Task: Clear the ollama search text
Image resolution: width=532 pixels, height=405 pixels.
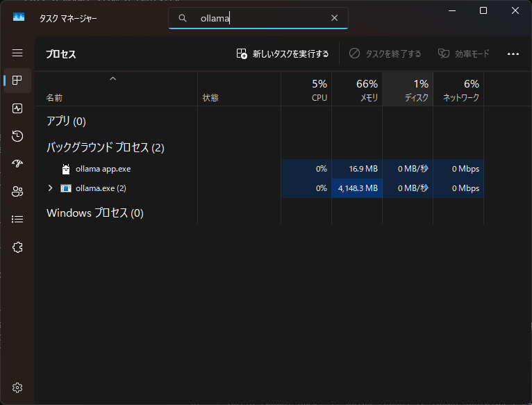Action: tap(334, 18)
